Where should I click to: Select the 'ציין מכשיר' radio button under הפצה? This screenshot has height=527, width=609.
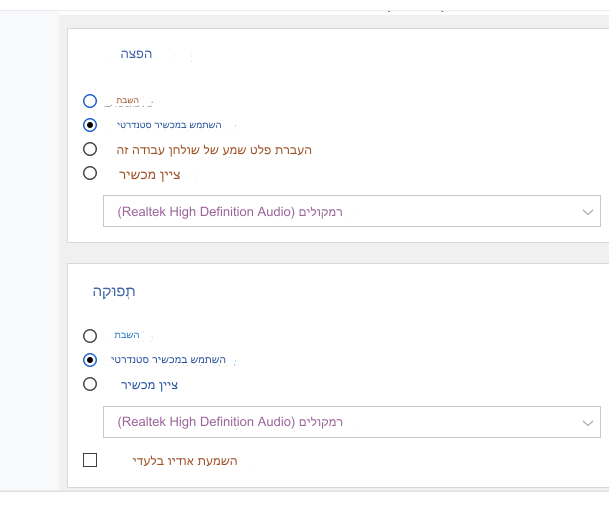90,173
